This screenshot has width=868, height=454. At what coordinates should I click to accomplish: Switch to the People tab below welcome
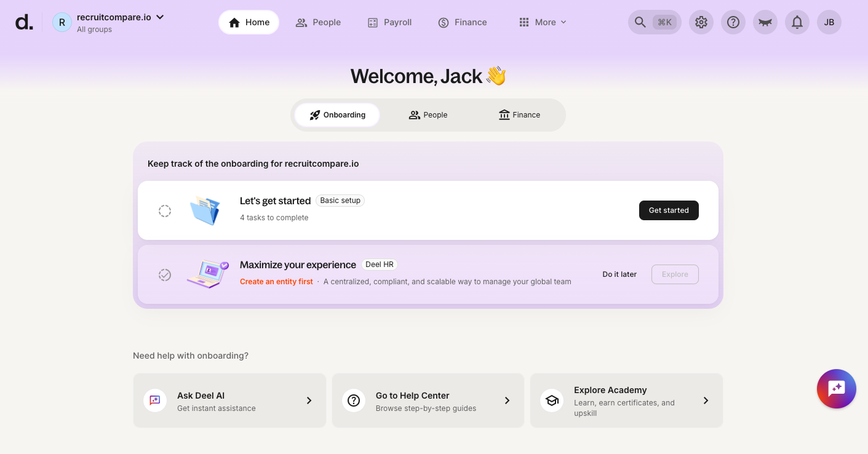428,115
